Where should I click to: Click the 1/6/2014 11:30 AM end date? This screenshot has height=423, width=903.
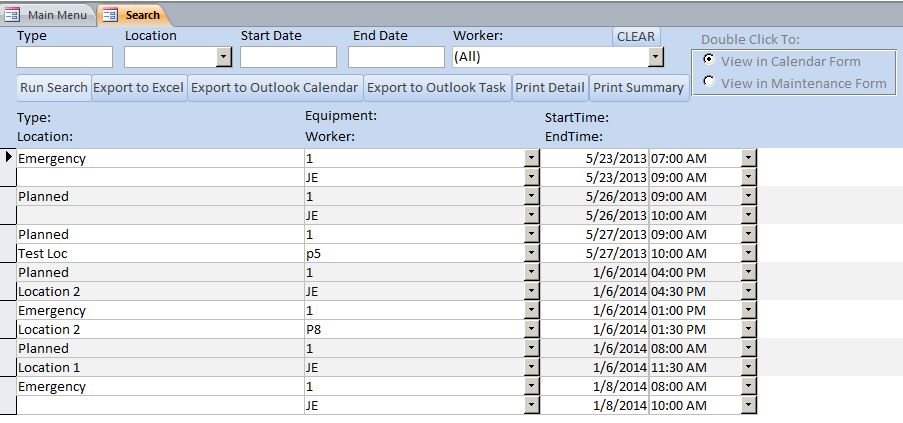coord(594,367)
